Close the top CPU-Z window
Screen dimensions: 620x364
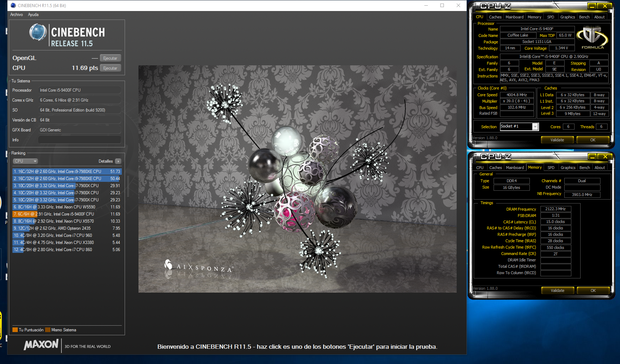point(604,6)
